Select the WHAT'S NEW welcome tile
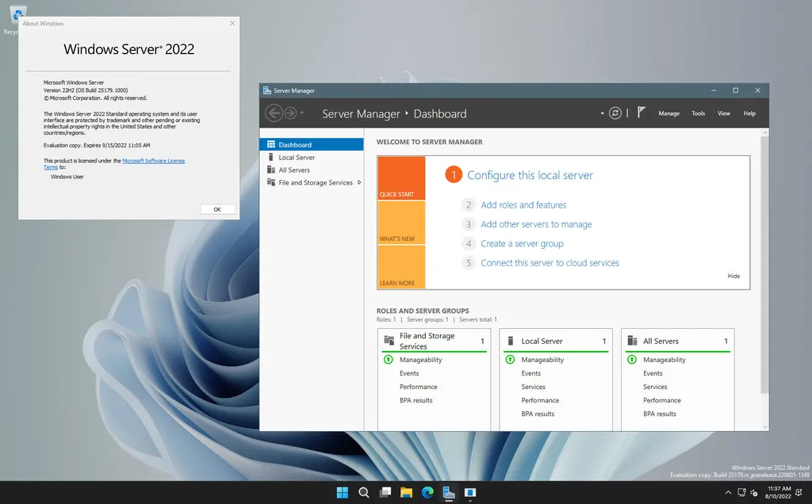The width and height of the screenshot is (812, 504). click(401, 223)
